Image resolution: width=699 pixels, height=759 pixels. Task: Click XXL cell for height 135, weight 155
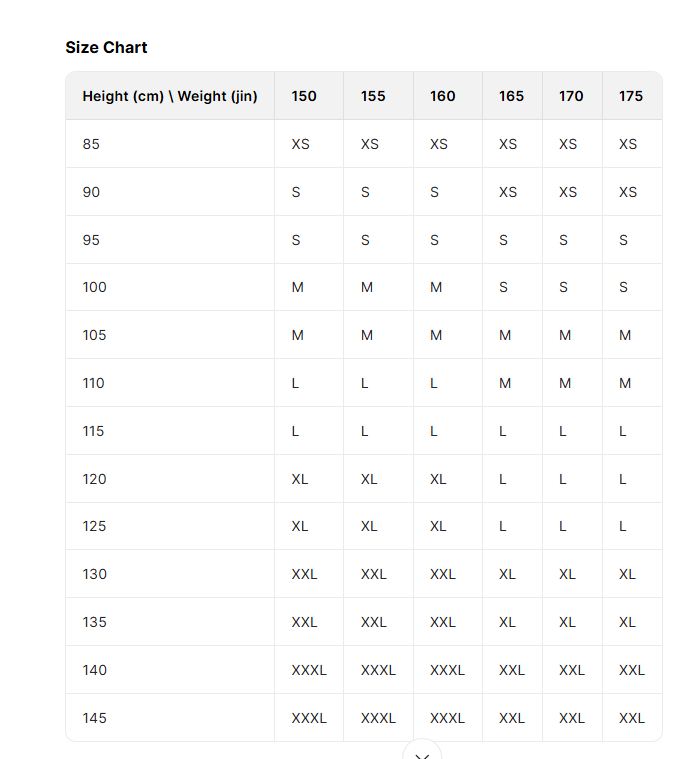[373, 622]
